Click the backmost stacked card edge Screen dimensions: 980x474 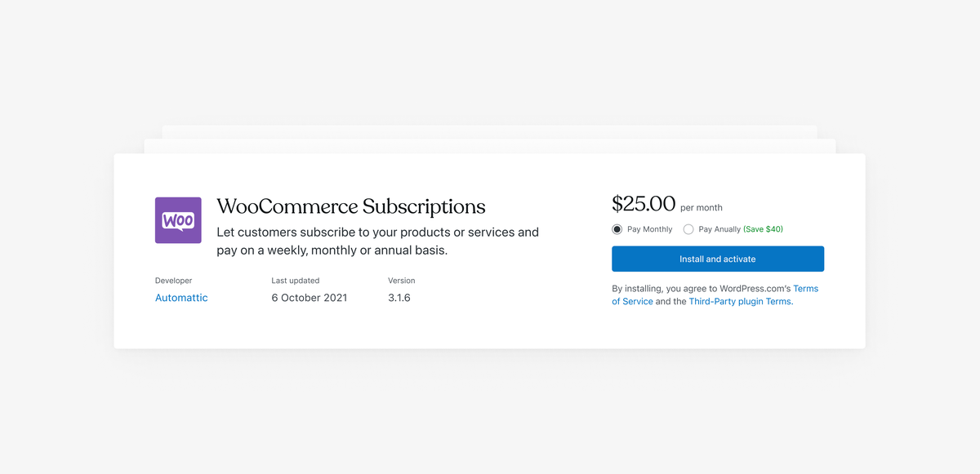point(490,131)
